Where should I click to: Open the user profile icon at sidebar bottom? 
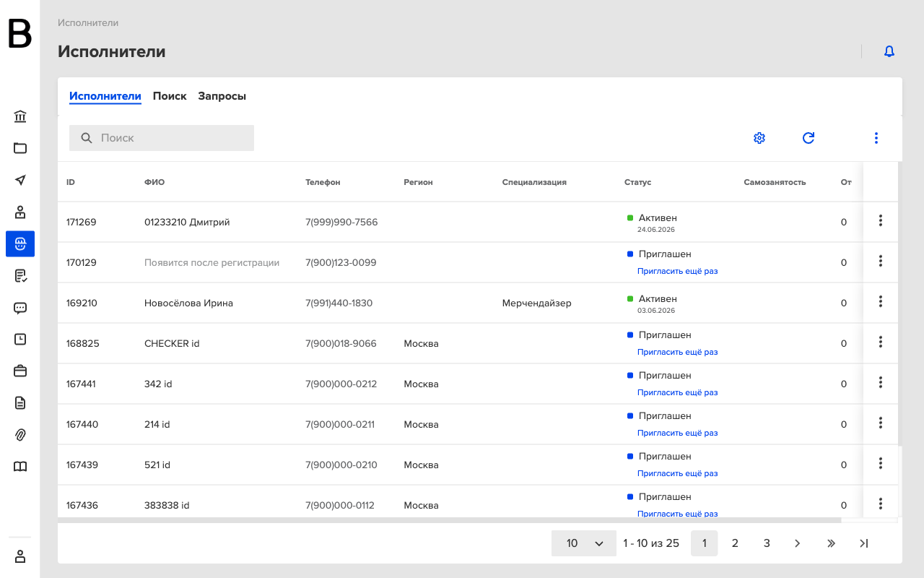20,556
